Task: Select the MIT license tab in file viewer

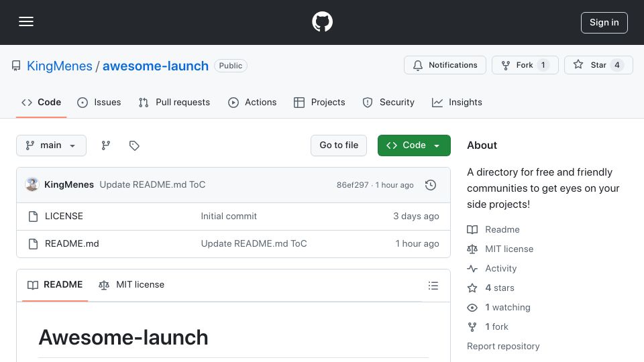Action: [x=131, y=285]
